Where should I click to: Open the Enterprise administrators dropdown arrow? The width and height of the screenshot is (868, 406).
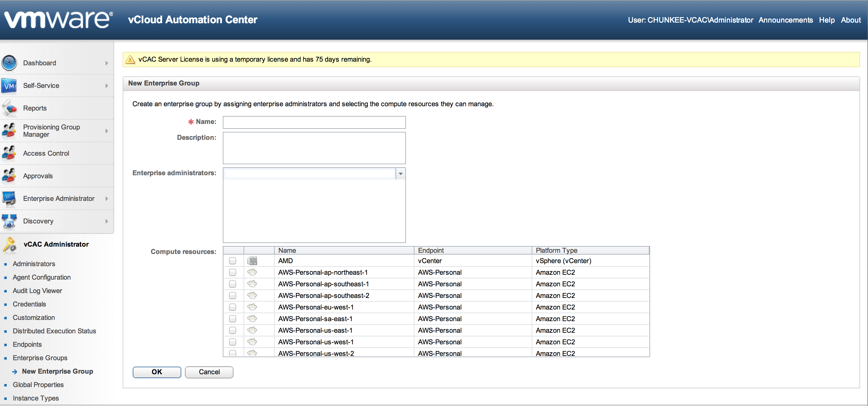[x=400, y=173]
